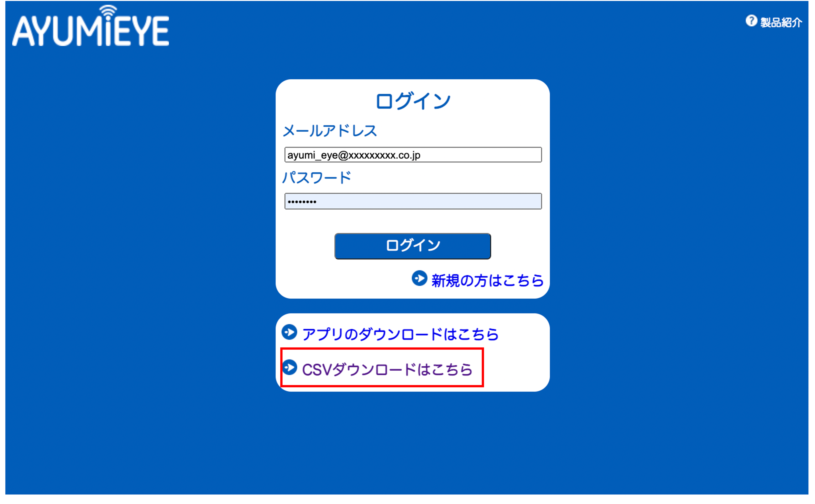
Task: Click the white login form panel
Action: click(413, 189)
